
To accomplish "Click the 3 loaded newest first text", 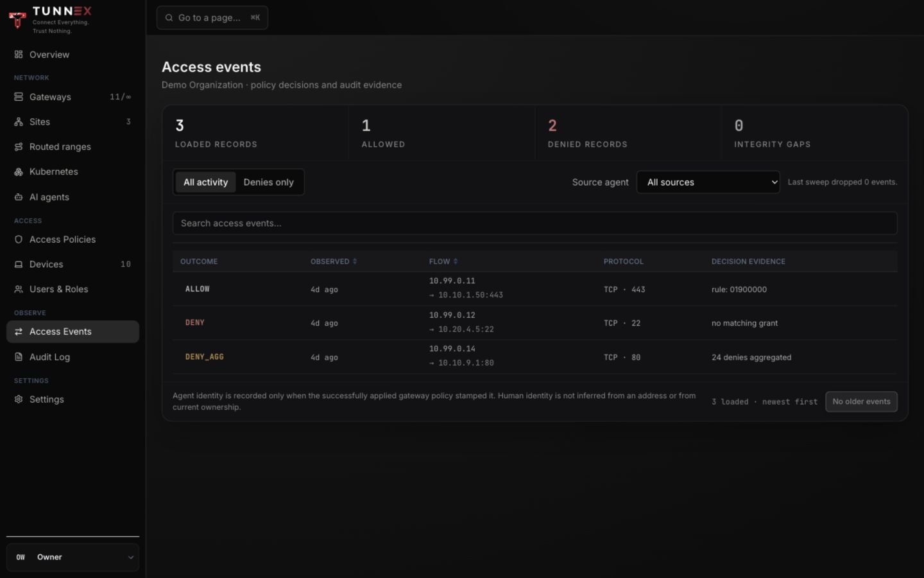I will coord(764,402).
